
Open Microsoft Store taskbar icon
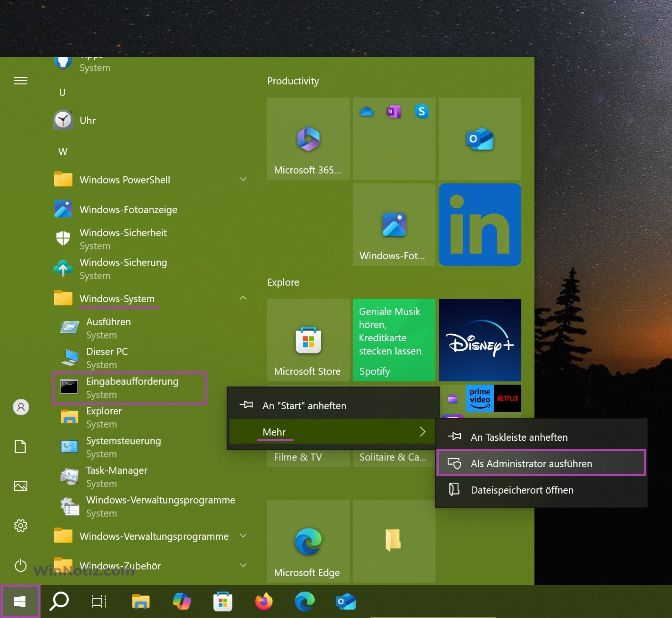[223, 601]
